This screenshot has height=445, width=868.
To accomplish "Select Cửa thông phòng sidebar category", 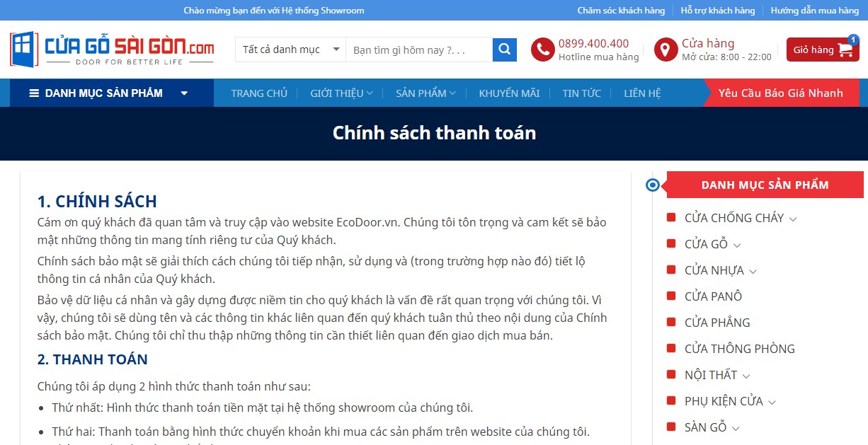I will click(740, 349).
